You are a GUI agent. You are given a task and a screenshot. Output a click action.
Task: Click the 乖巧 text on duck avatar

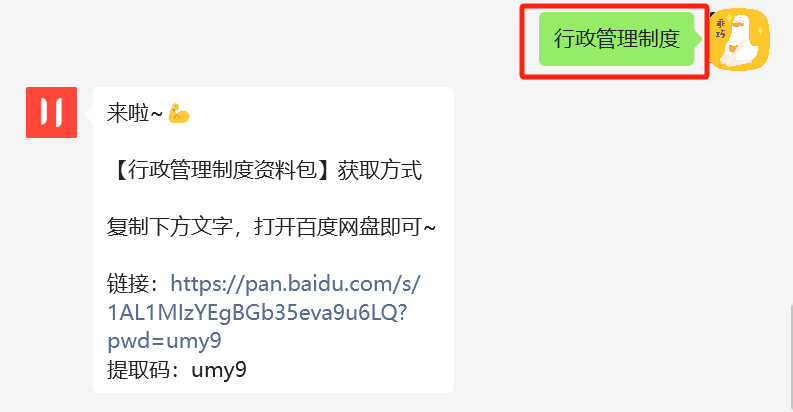click(x=720, y=29)
